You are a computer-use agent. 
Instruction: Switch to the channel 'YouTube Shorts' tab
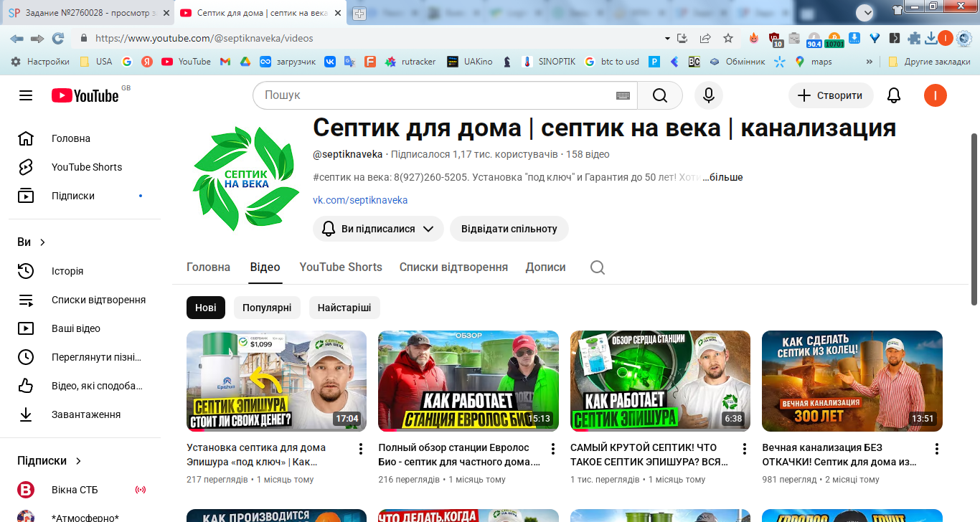[341, 267]
